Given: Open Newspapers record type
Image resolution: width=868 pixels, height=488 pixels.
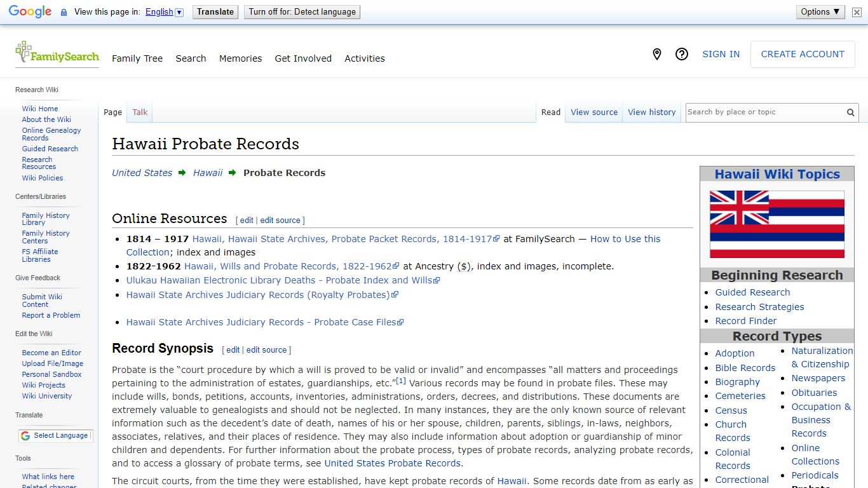Looking at the screenshot, I should tap(818, 378).
